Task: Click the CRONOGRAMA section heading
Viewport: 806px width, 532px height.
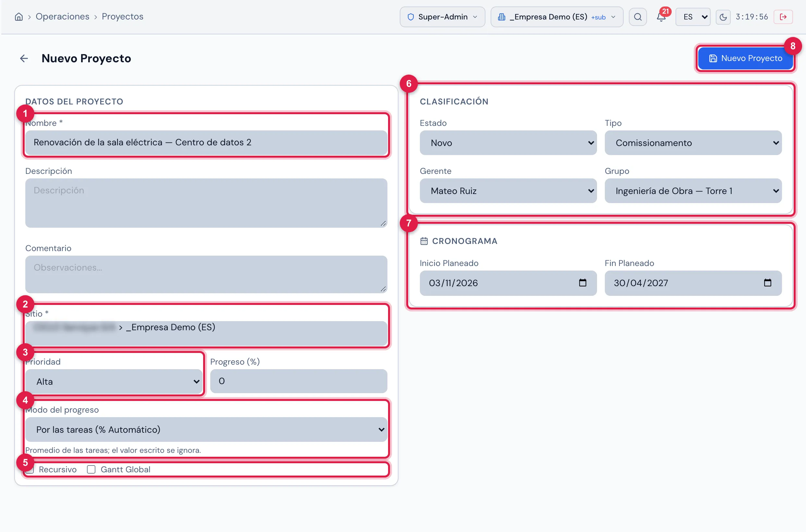Action: click(x=464, y=241)
